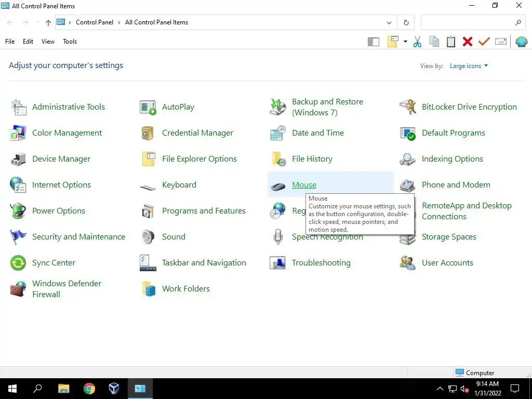This screenshot has height=399, width=532.
Task: Click the AutoPlay icon
Action: point(148,107)
